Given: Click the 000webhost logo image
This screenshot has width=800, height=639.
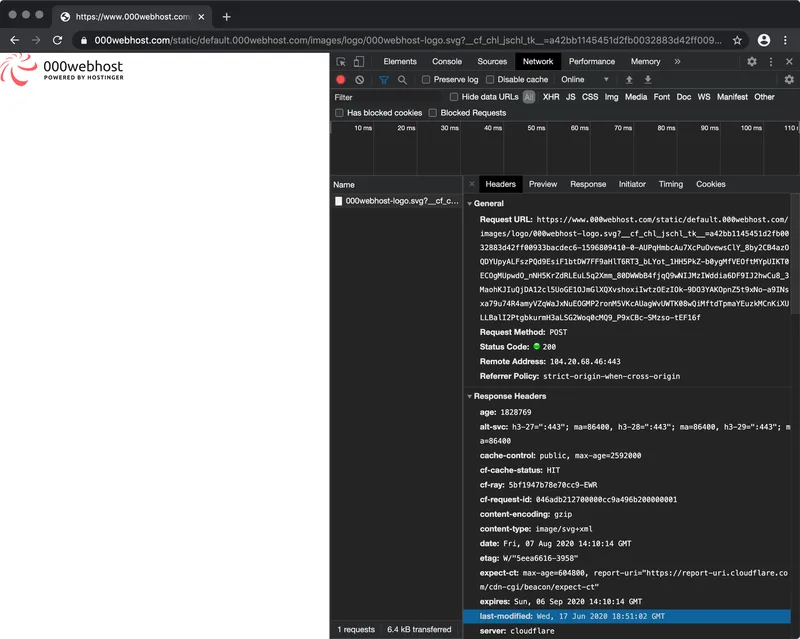Looking at the screenshot, I should click(x=62, y=70).
